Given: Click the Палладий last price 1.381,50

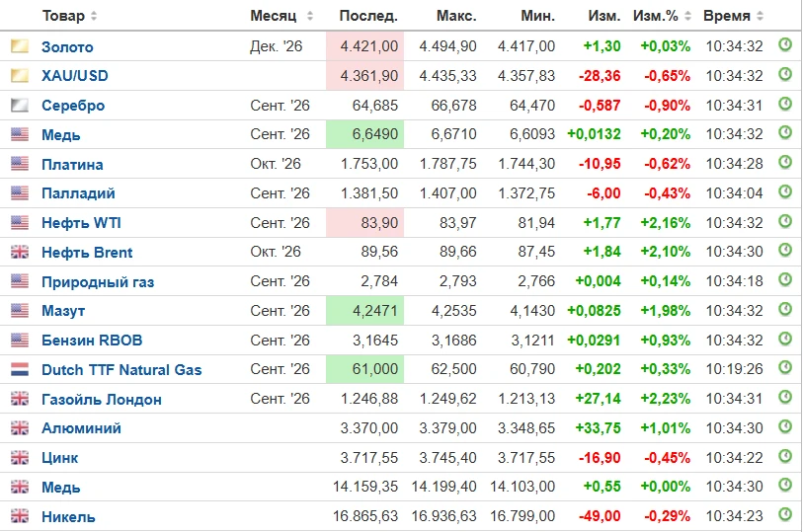Looking at the screenshot, I should point(369,193).
